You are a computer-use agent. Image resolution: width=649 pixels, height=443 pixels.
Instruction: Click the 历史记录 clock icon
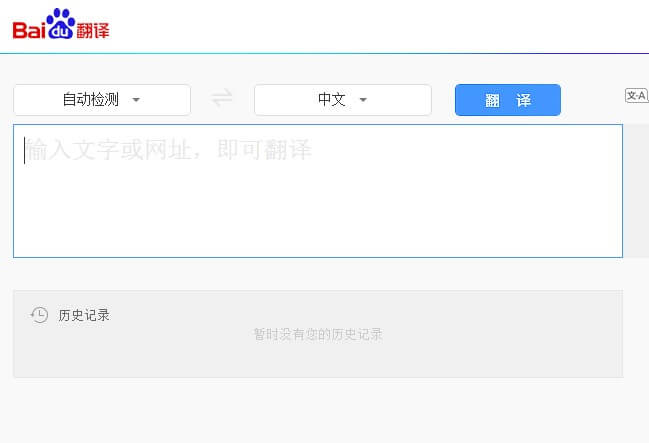coord(39,315)
